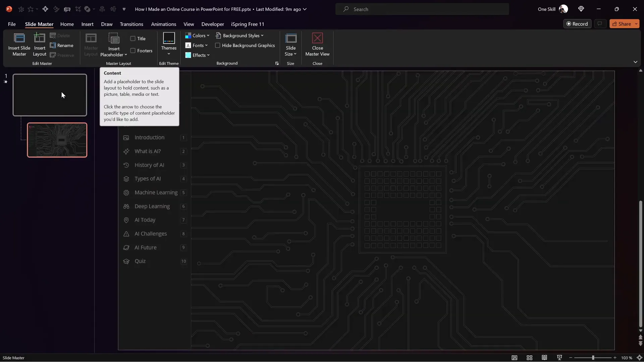Click the Rename layout button
This screenshot has height=362, width=644.
coord(62,45)
